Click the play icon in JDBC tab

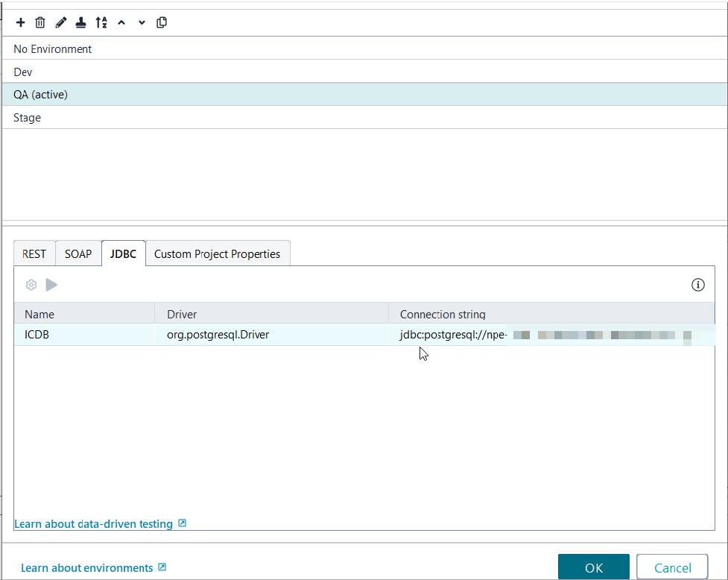51,285
